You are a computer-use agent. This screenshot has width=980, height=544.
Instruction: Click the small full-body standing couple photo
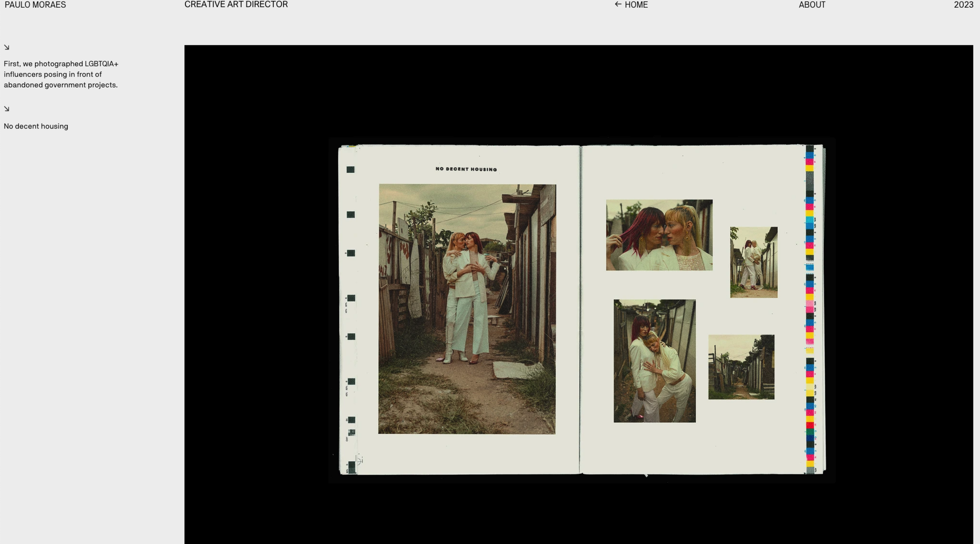click(x=754, y=262)
